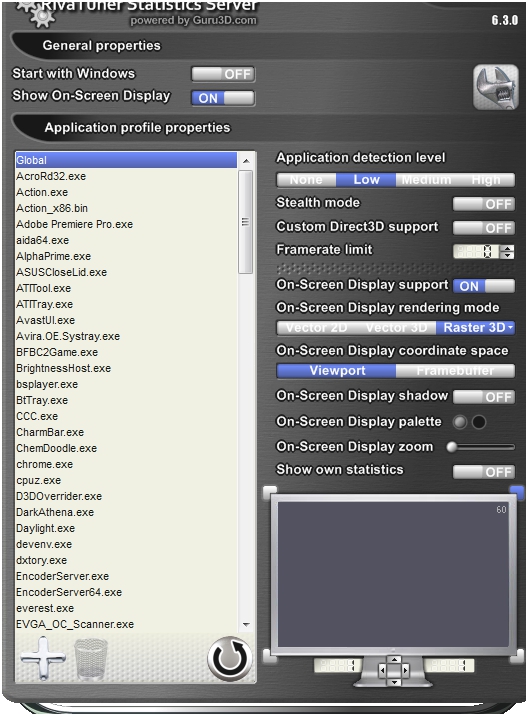Image resolution: width=528 pixels, height=716 pixels.
Task: Increase Framerate limit with the up stepper
Action: (507, 248)
